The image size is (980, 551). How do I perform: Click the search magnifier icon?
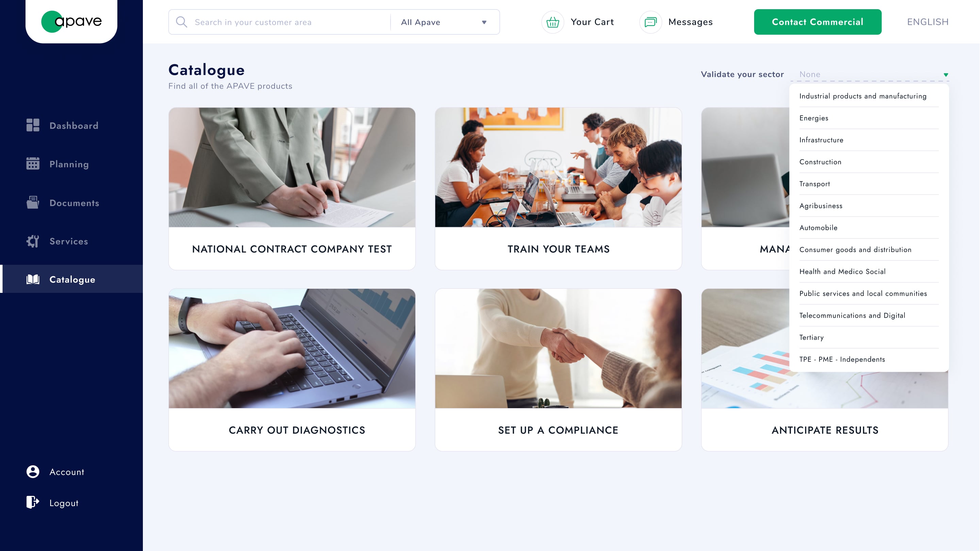(181, 22)
